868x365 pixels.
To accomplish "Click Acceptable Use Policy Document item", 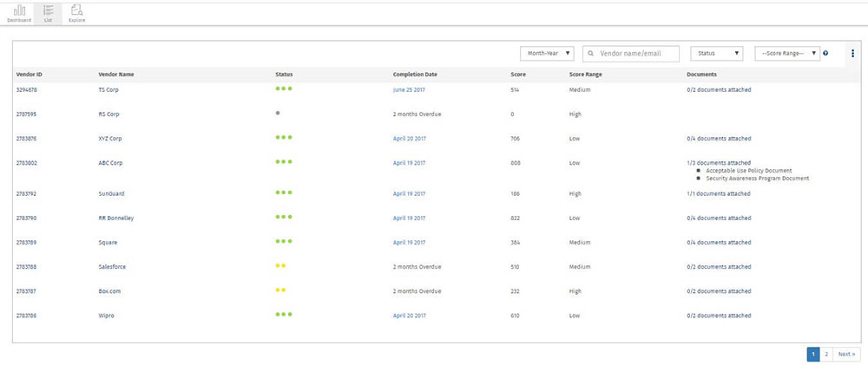I will click(x=748, y=171).
